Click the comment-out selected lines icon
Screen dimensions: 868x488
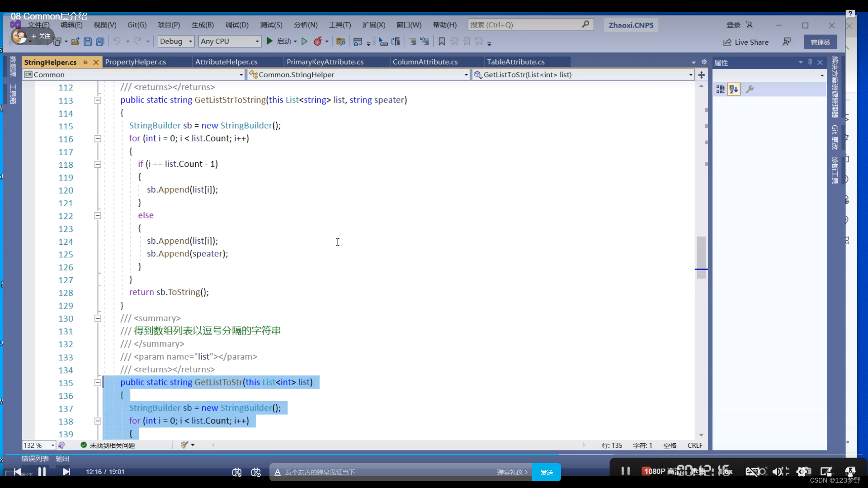(x=412, y=42)
